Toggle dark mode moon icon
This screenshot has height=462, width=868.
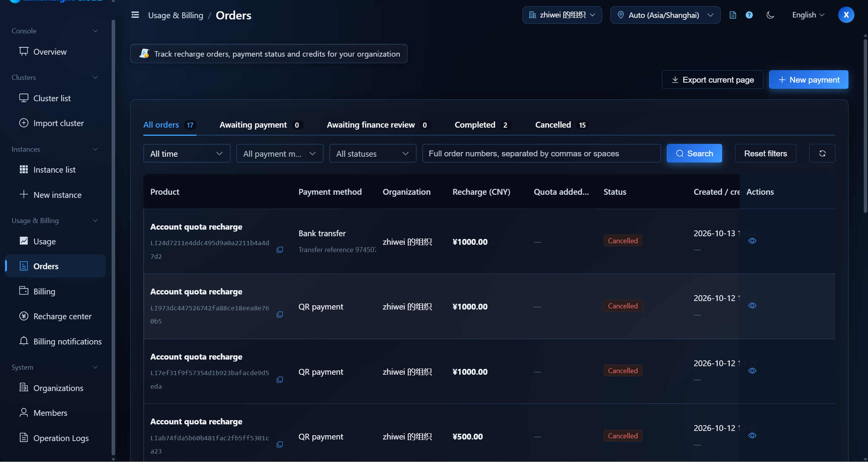(x=770, y=15)
